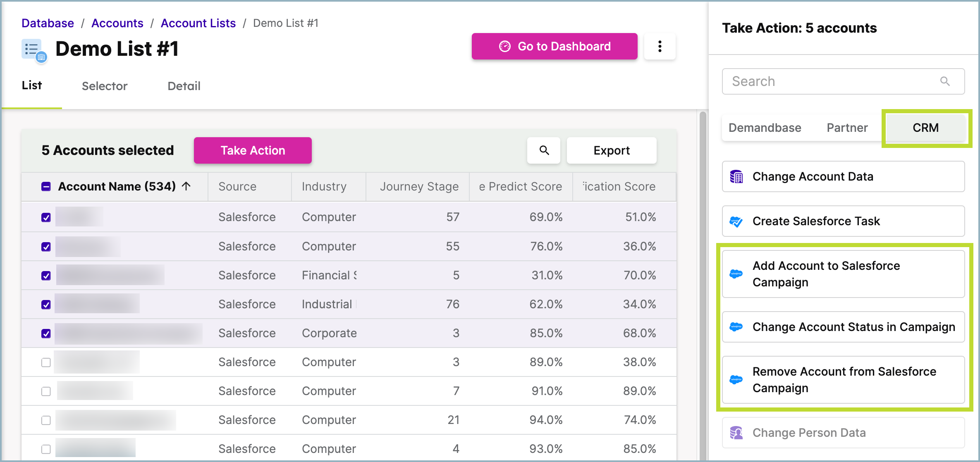Screen dimensions: 980x462
Task: Select the CRM action tab
Action: point(925,128)
